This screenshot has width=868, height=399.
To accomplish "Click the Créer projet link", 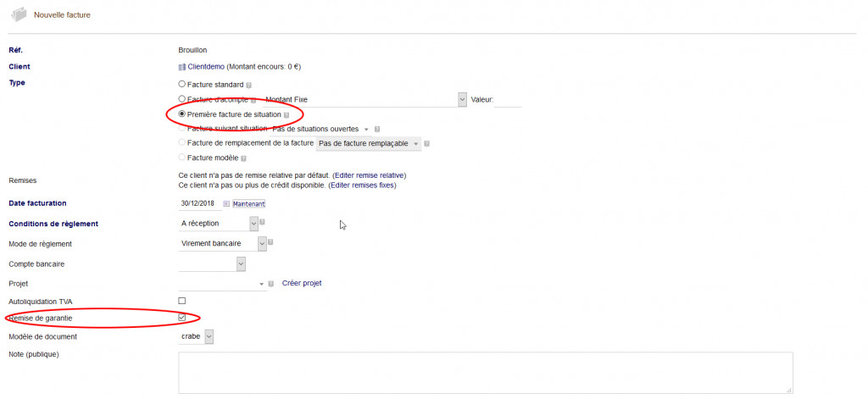I will (x=302, y=283).
